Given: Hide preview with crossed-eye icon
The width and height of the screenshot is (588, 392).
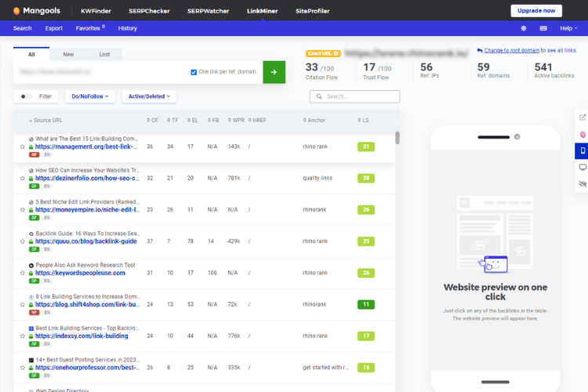Looking at the screenshot, I should click(583, 183).
